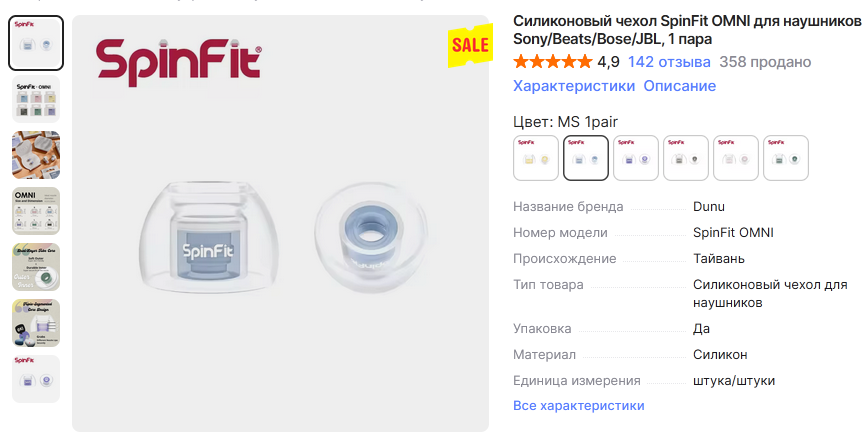The image size is (868, 441).
Task: Pick the purple color variant swatch
Action: (636, 158)
